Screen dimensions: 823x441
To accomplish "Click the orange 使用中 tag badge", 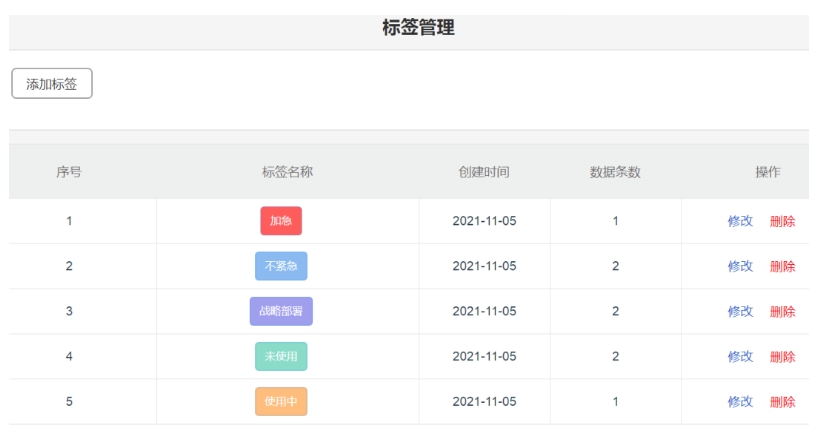I will pos(281,401).
